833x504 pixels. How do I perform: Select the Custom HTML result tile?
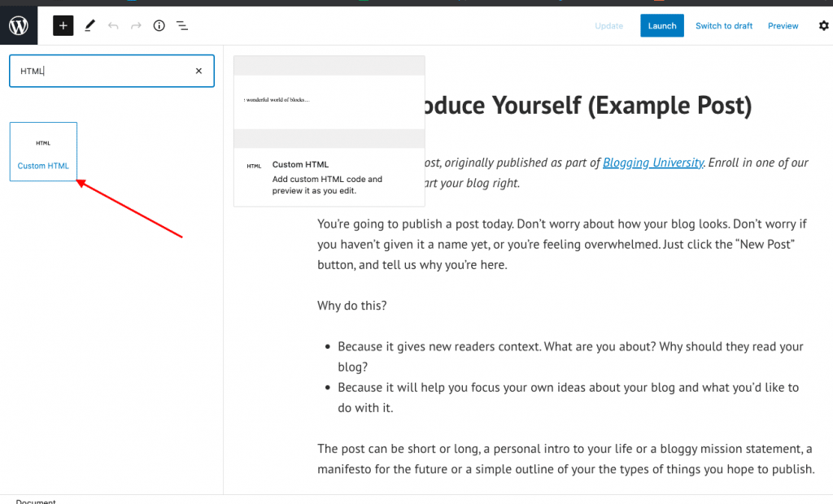pos(43,151)
